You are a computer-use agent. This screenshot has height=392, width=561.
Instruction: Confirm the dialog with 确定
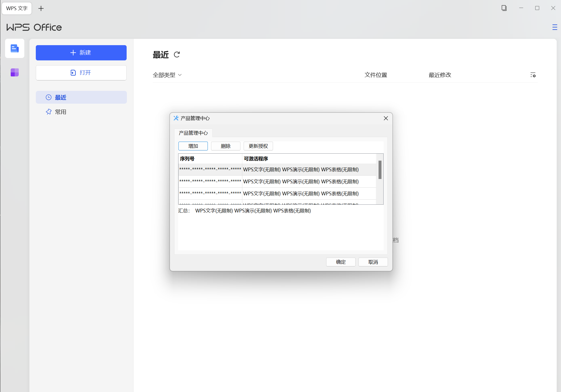[x=341, y=262]
